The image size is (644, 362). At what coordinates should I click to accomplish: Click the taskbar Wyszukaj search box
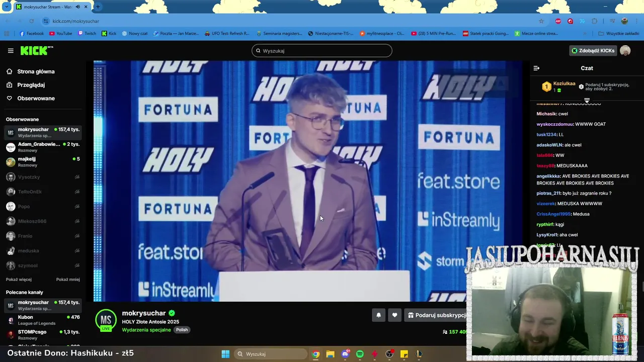271,354
